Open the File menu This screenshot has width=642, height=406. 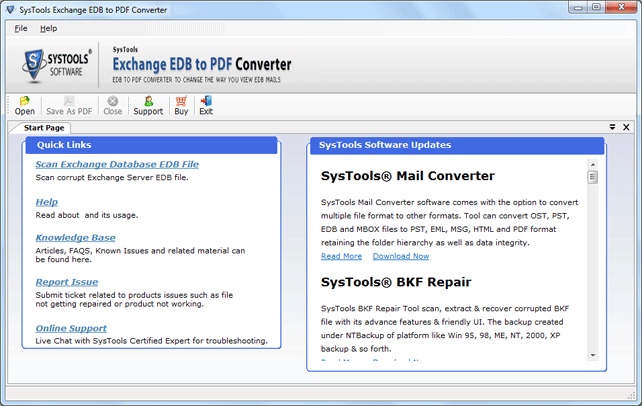click(x=21, y=28)
